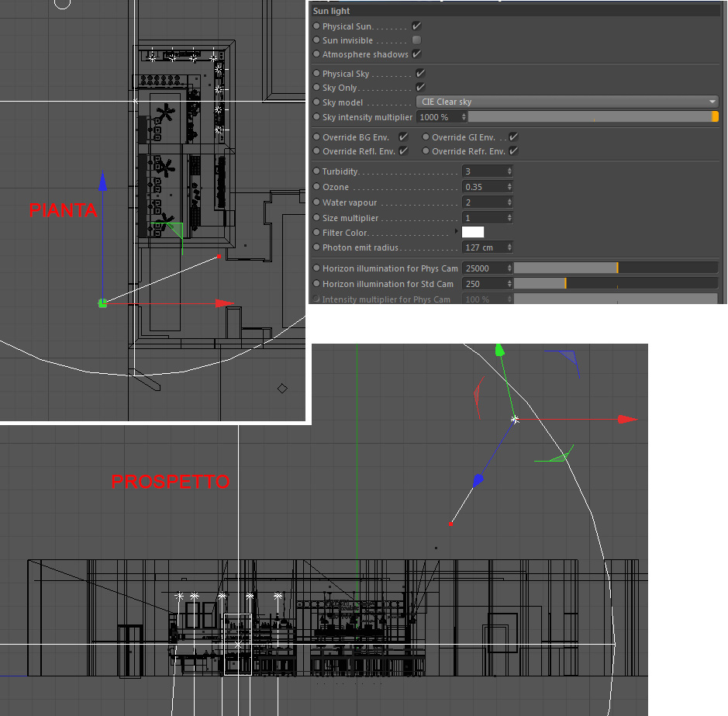
Task: Click the animation dot beside Size multiplier
Action: click(316, 217)
